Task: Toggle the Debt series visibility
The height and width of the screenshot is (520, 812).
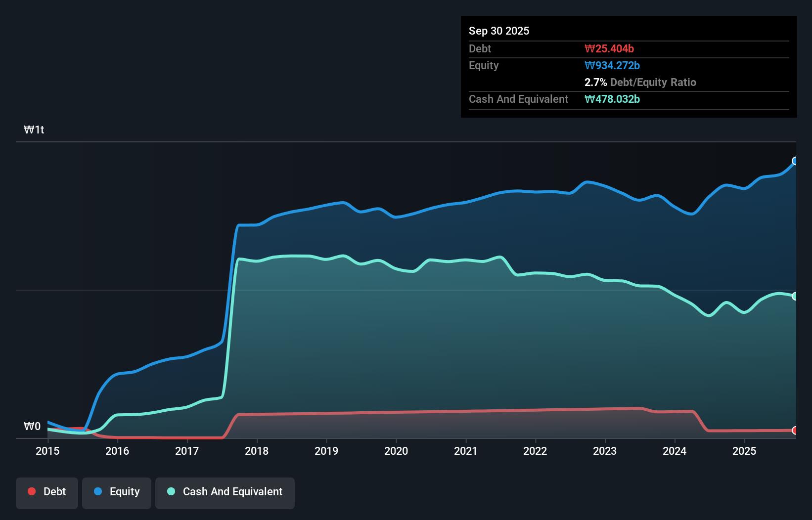Action: click(x=46, y=492)
